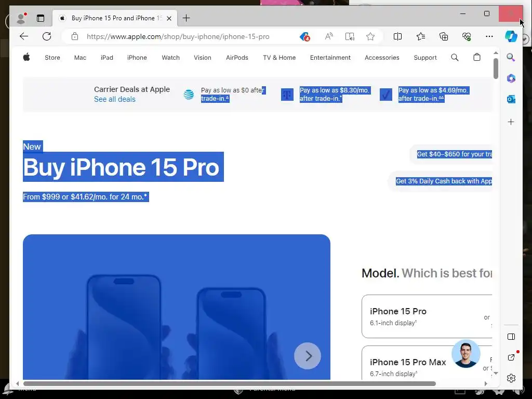Open the Support menu item
The height and width of the screenshot is (399, 532).
click(425, 58)
